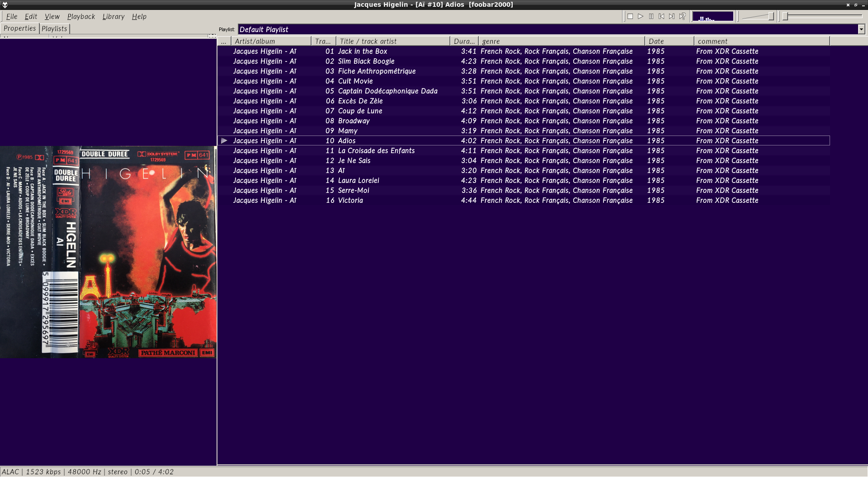Click the Play button in toolbar
The image size is (868, 477).
[x=641, y=16]
